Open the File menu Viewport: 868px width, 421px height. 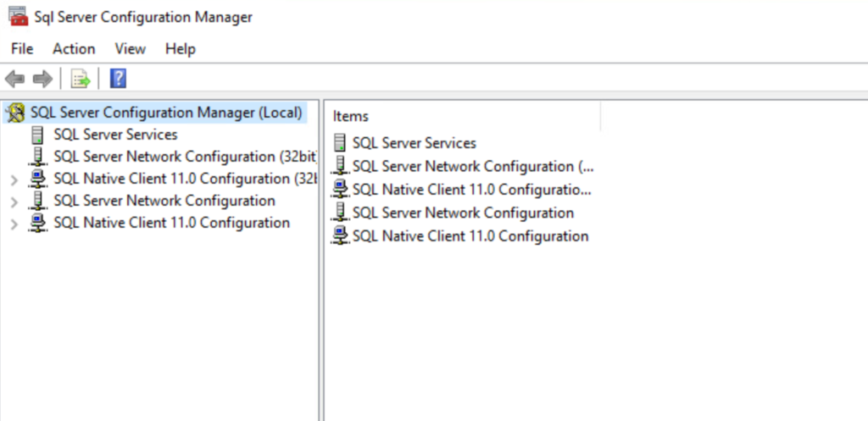click(x=22, y=49)
